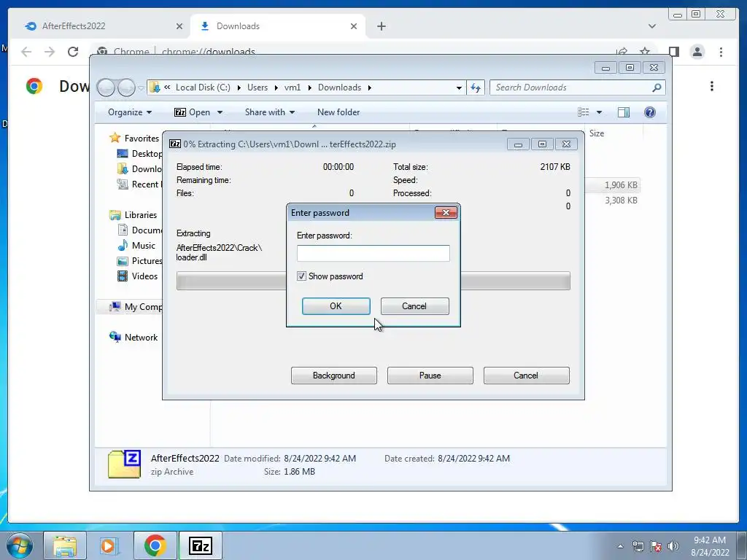The height and width of the screenshot is (560, 747).
Task: Click the search magnifier icon in Explorer
Action: tap(657, 87)
